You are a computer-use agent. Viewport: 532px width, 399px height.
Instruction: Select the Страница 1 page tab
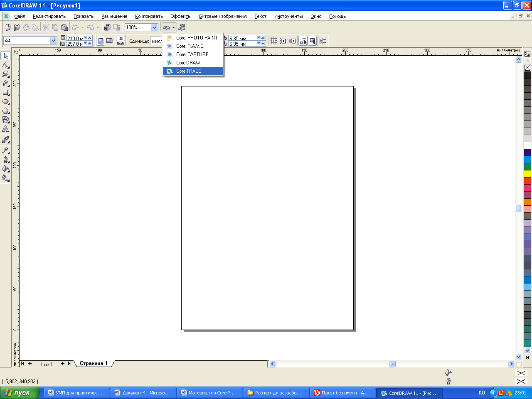coord(94,363)
